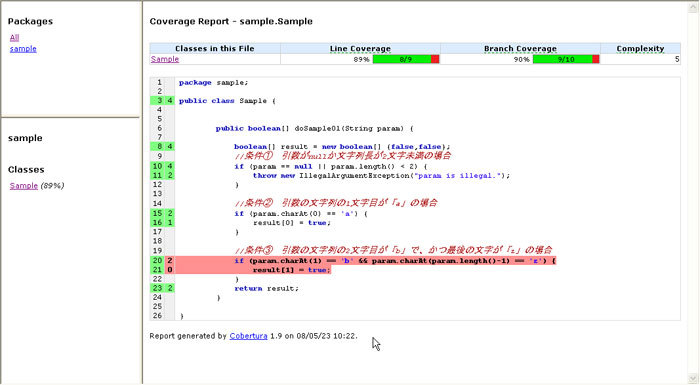Click the 条件① red comment line
The width and height of the screenshot is (700, 385).
tap(342, 156)
